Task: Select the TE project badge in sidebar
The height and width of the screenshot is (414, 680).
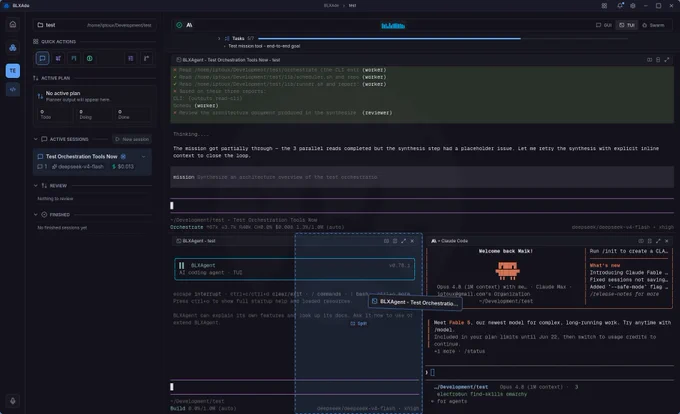Action: click(13, 71)
